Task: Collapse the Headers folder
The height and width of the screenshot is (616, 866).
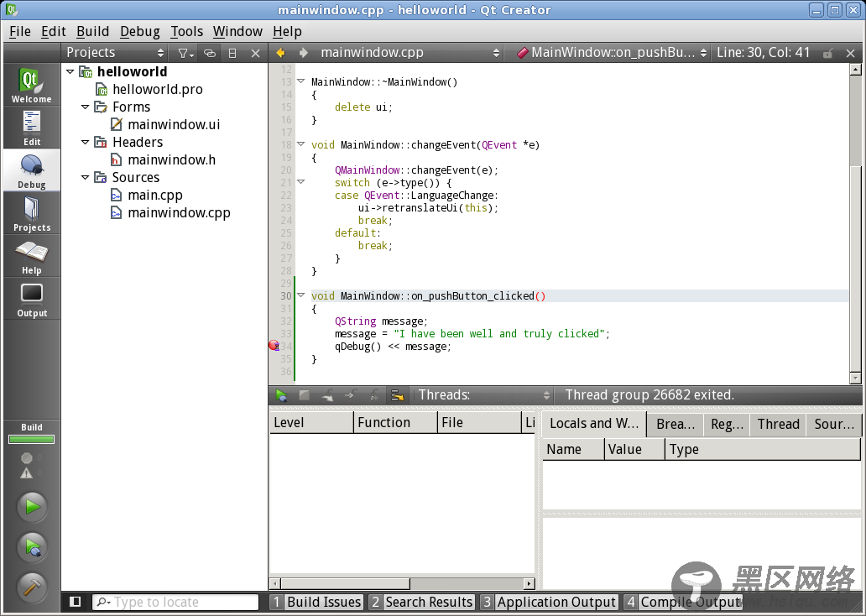Action: (x=85, y=142)
